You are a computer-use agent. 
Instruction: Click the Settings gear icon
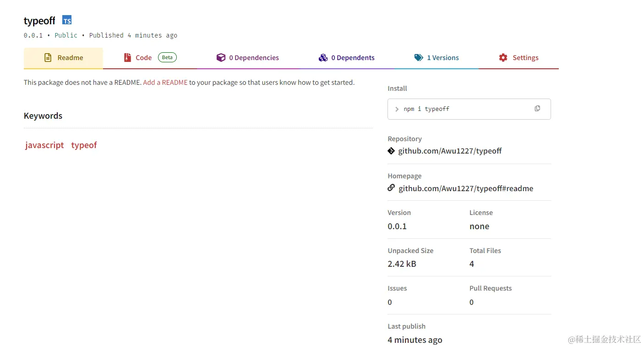pos(503,58)
